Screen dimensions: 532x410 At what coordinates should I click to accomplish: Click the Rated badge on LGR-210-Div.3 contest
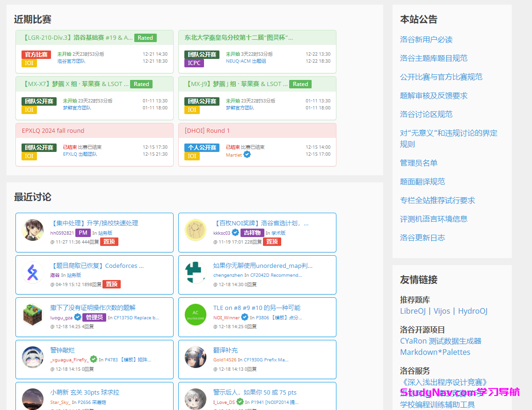click(146, 38)
